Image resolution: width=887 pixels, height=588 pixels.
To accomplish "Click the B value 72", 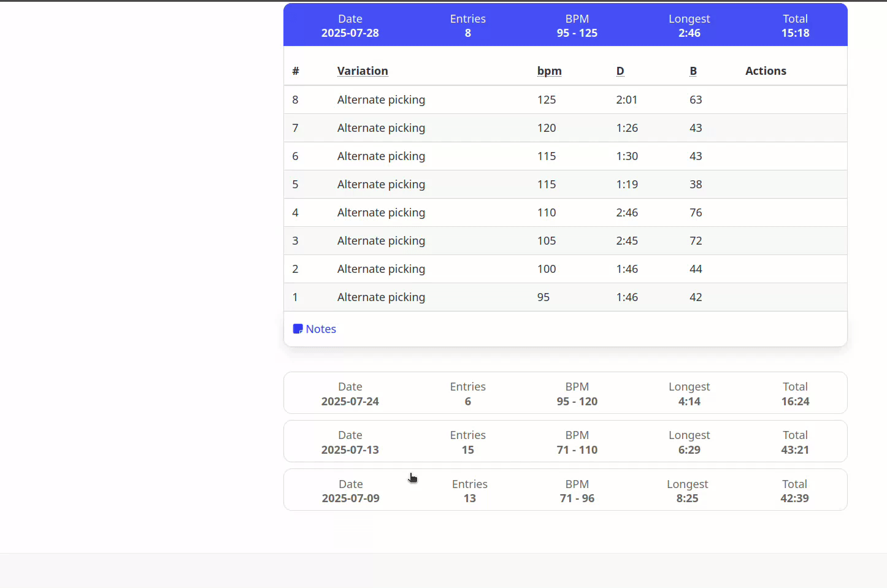I will [696, 240].
